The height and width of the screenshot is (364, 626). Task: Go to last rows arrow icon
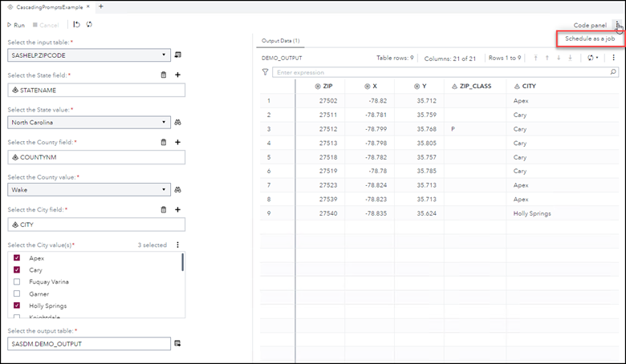[x=570, y=58]
